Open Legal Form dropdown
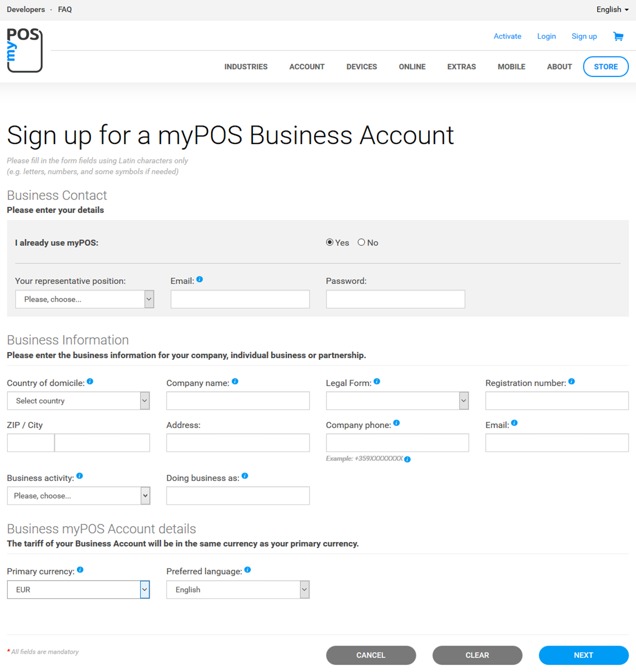This screenshot has width=636, height=672. (397, 400)
